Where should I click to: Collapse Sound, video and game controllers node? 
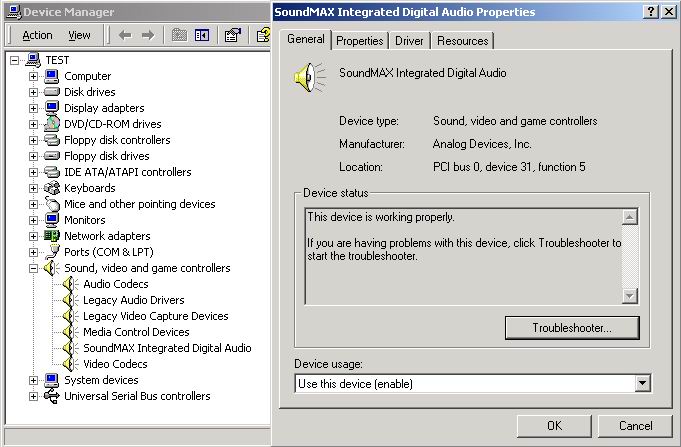pyautogui.click(x=33, y=268)
